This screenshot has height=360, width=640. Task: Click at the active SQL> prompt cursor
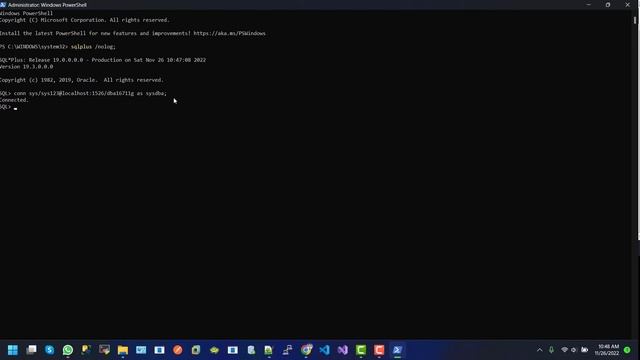16,108
